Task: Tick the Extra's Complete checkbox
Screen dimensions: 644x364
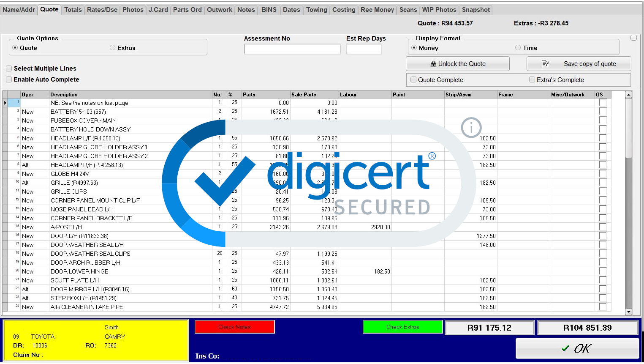Action: click(532, 79)
